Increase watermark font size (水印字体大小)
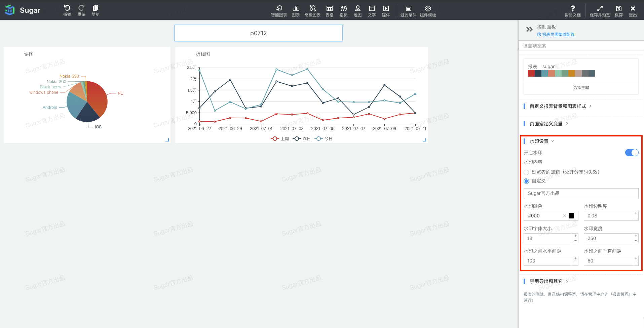This screenshot has height=328, width=644. click(x=575, y=236)
